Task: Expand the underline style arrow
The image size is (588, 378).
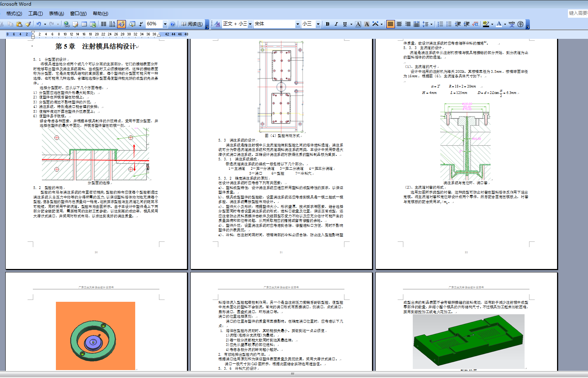Action: click(x=351, y=24)
